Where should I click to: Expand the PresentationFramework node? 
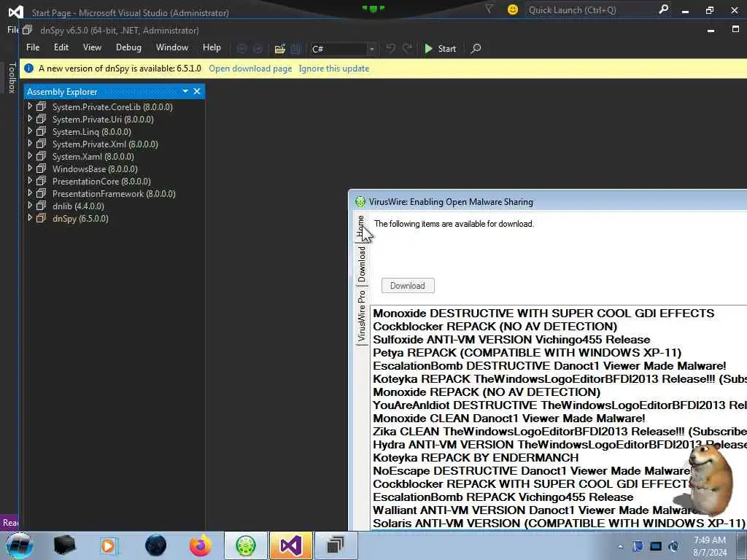(x=30, y=192)
